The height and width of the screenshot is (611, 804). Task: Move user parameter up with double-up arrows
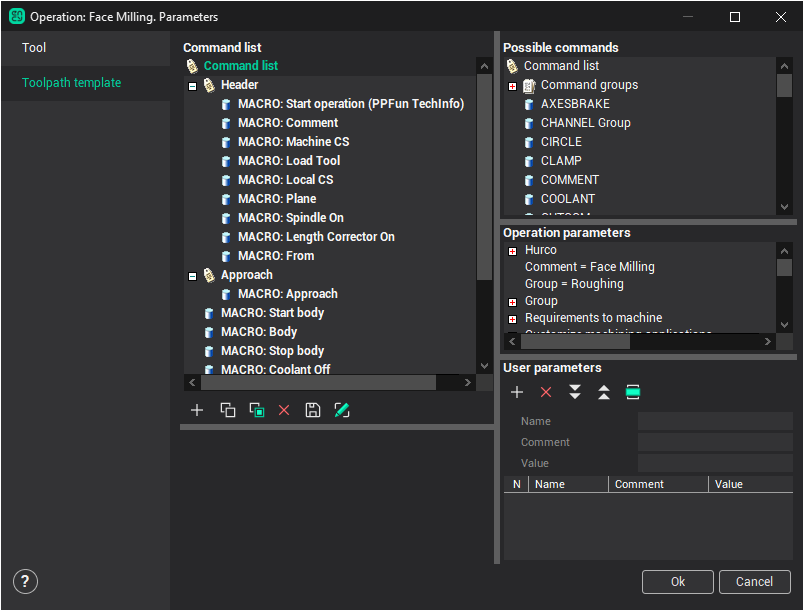coord(604,392)
